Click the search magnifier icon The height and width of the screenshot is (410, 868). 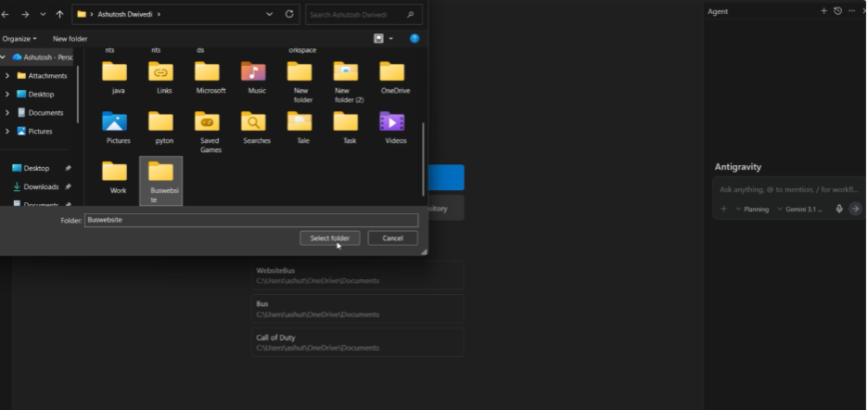[x=410, y=15]
